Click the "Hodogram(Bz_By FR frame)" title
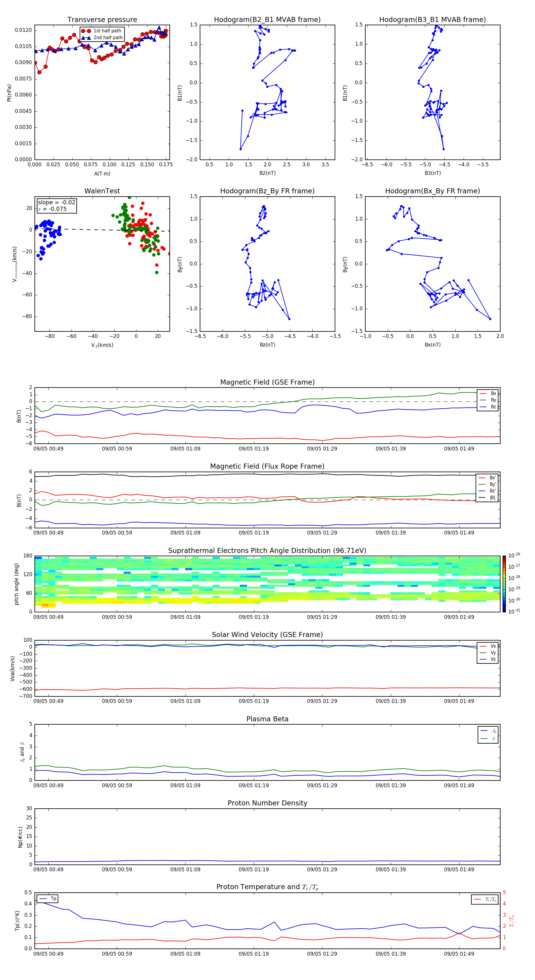The height and width of the screenshot is (980, 535). click(267, 191)
